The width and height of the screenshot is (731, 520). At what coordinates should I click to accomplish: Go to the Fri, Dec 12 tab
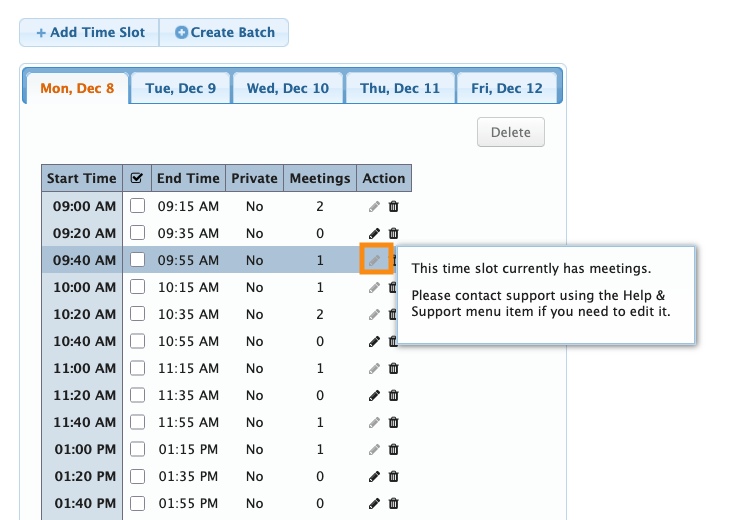pos(507,88)
